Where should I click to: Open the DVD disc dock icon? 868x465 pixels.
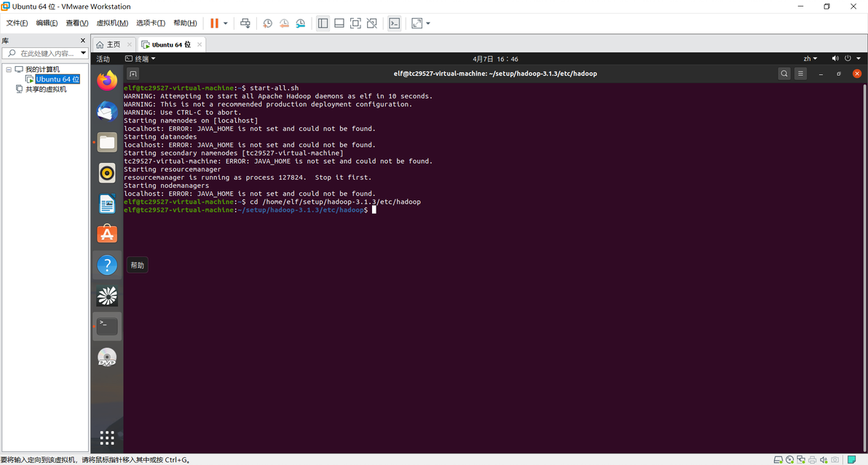tap(107, 357)
